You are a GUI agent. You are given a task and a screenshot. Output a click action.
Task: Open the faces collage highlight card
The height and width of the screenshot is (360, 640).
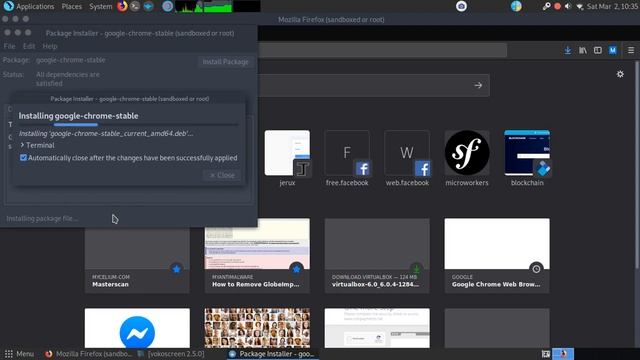click(257, 328)
